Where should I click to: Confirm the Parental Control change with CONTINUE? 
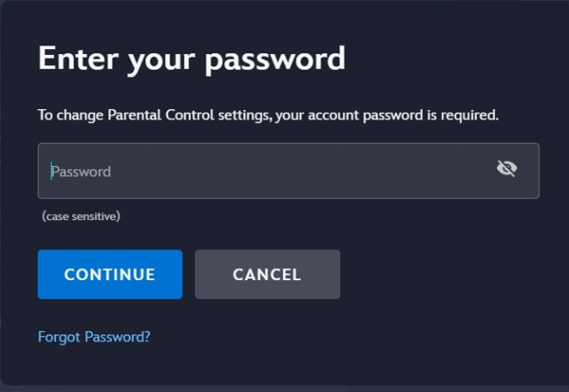(x=110, y=274)
